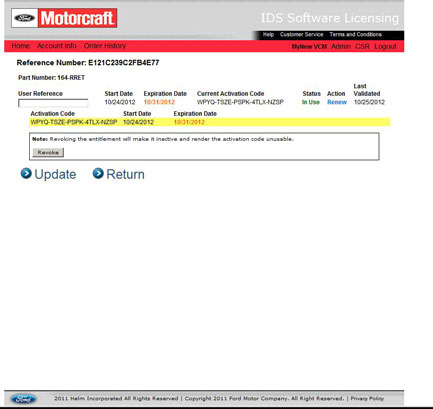Click the Renew action link

coord(337,102)
